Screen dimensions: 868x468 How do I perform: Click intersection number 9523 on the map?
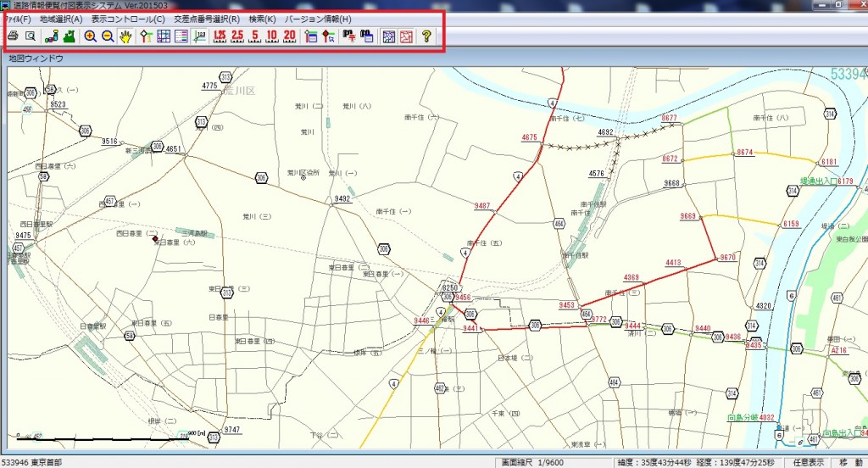tap(58, 104)
